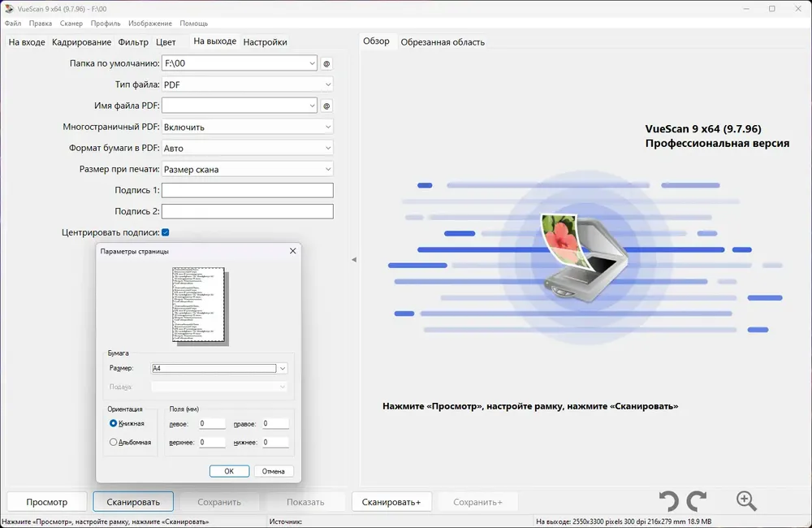812x528 pixels.
Task: Switch to the Обзор preview tab
Action: (x=376, y=41)
